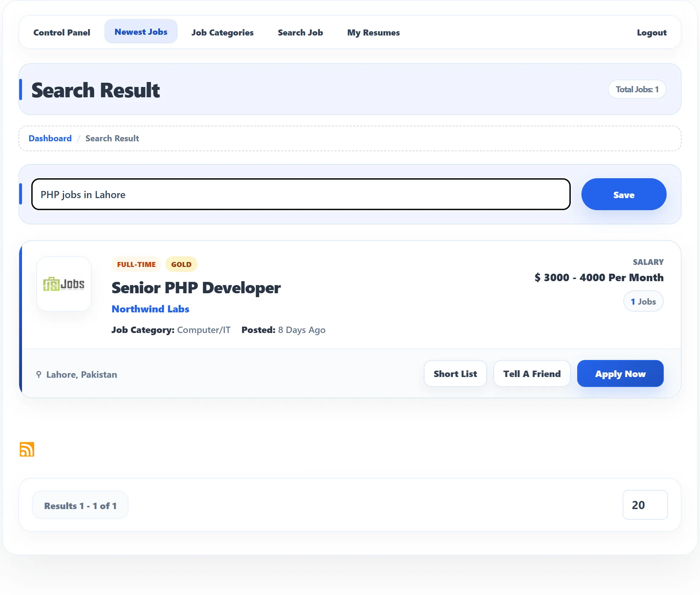Click the GOLD badge

tap(181, 264)
